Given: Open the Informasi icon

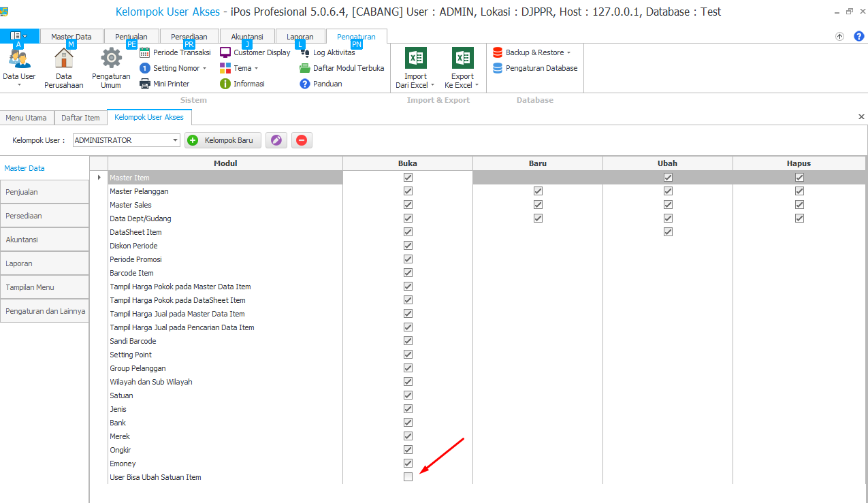Looking at the screenshot, I should pyautogui.click(x=225, y=84).
